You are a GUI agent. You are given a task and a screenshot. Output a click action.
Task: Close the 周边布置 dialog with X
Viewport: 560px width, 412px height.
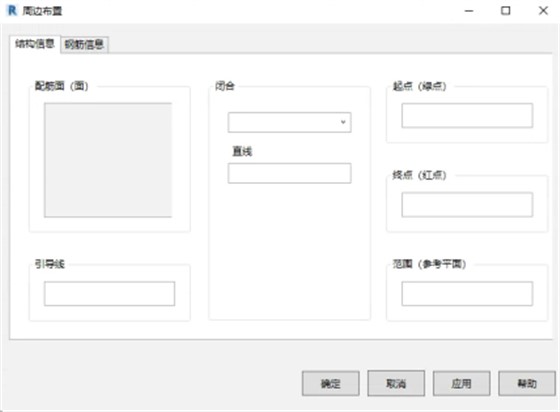(543, 11)
